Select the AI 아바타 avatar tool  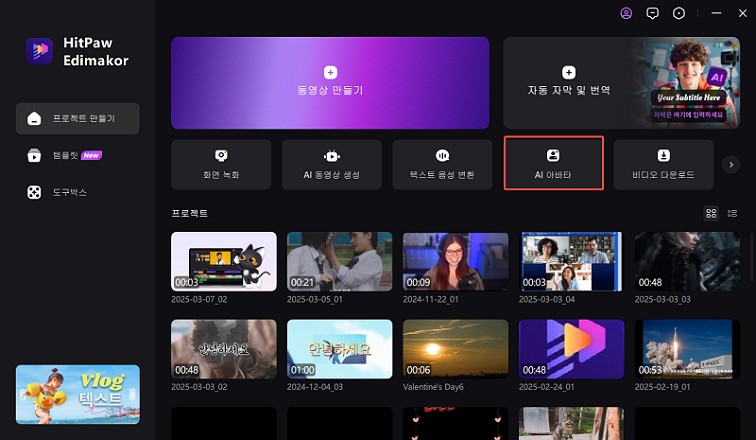(x=553, y=164)
